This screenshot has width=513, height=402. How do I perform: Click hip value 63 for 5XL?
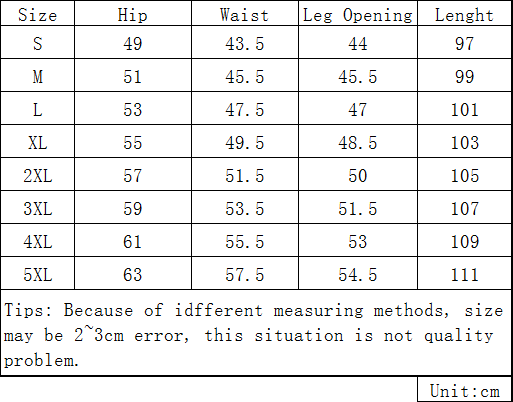(132, 274)
